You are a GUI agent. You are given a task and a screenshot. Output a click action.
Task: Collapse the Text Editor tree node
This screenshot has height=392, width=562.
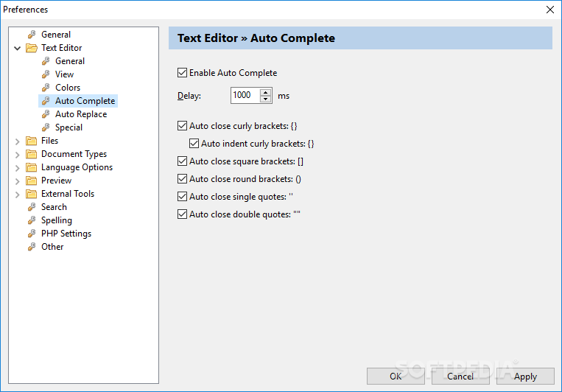point(18,48)
